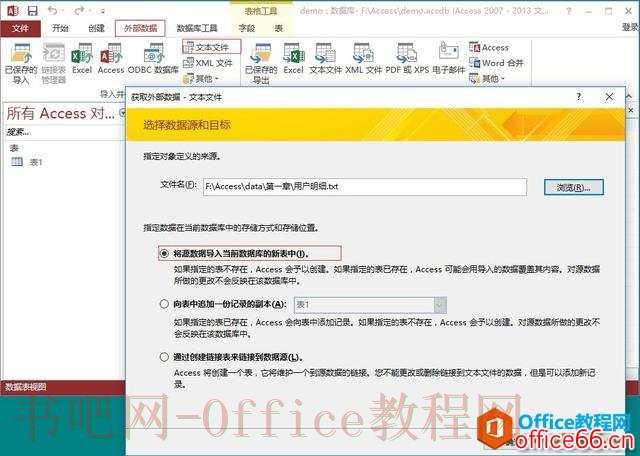
Task: Switch to the 开始 ribbon tab
Action: click(x=60, y=28)
